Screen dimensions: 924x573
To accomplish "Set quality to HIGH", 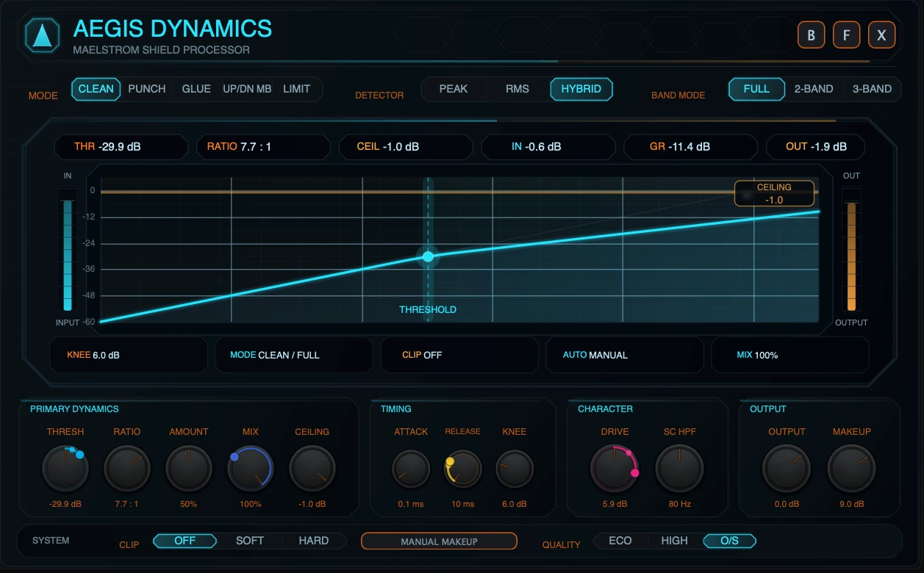I will tap(675, 541).
